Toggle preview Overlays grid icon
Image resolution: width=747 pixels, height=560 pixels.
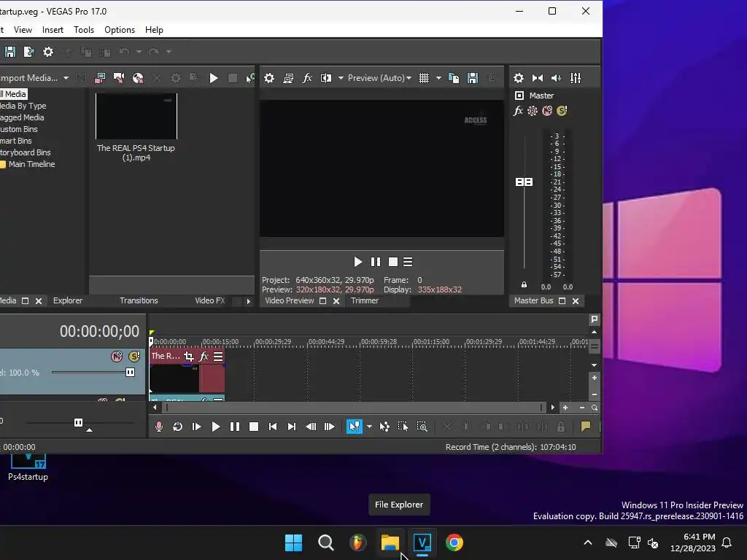click(x=424, y=78)
